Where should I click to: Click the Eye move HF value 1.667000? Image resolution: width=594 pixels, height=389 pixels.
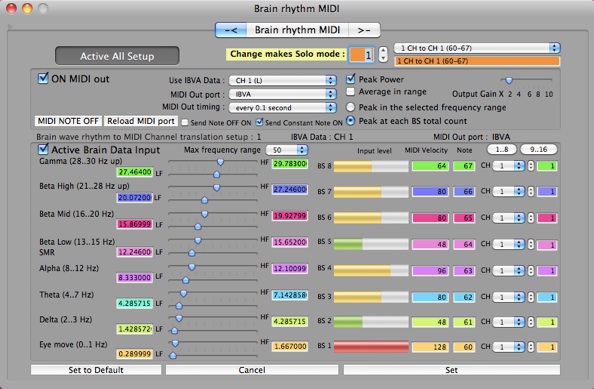tap(290, 346)
